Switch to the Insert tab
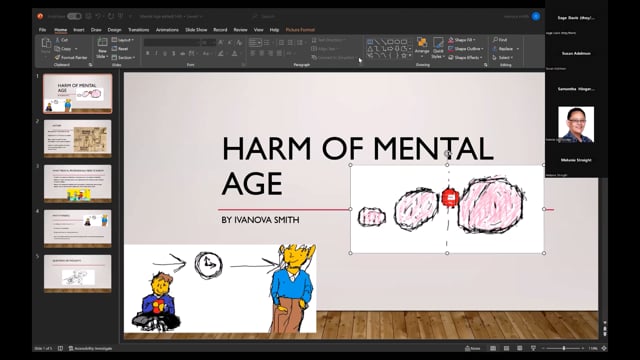The width and height of the screenshot is (640, 360). pyautogui.click(x=79, y=30)
